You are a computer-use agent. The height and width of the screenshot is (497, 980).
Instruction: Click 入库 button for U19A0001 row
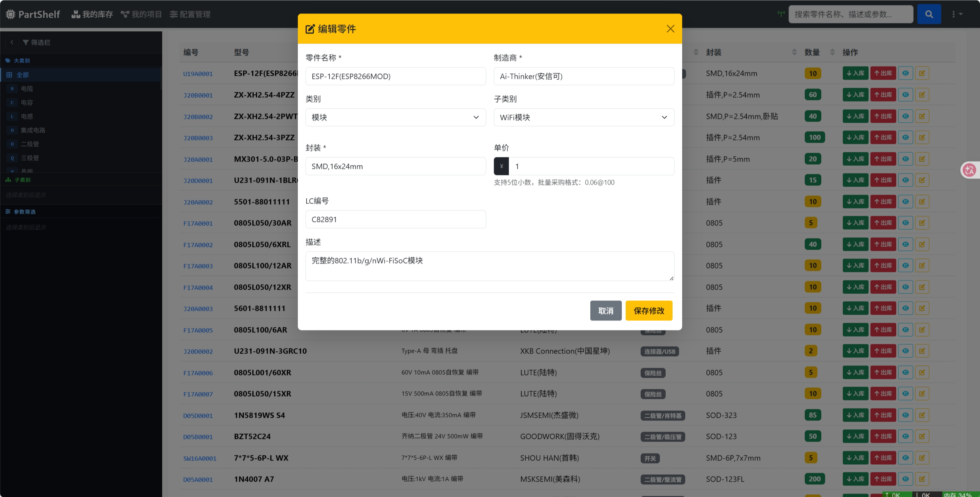point(855,73)
